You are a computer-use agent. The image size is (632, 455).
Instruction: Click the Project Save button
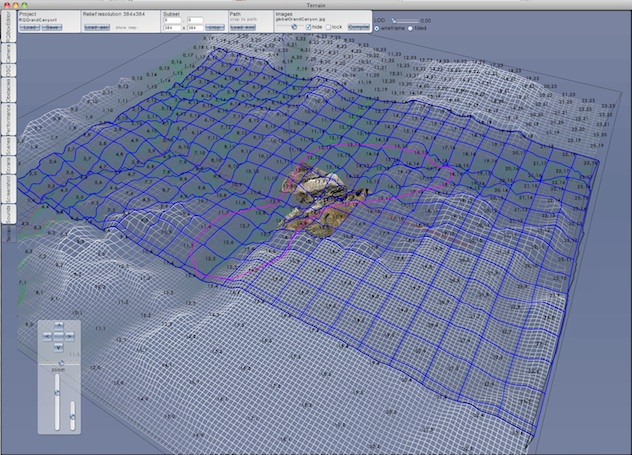pos(52,27)
